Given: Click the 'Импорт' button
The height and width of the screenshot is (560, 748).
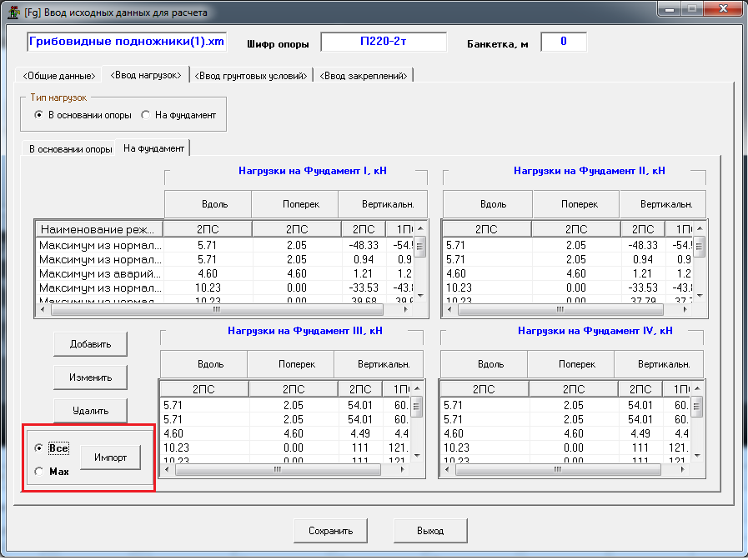Looking at the screenshot, I should [x=111, y=457].
